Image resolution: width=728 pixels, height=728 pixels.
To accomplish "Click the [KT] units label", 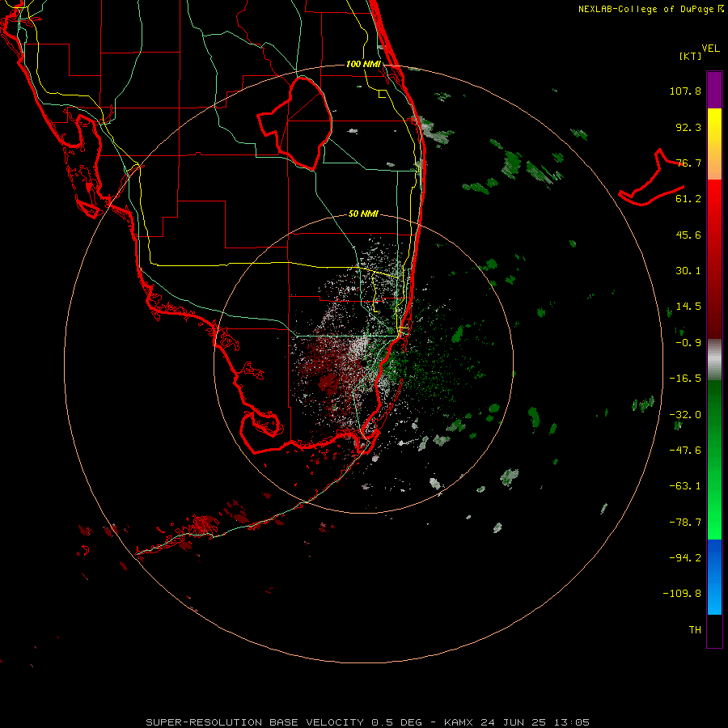I will tap(690, 56).
